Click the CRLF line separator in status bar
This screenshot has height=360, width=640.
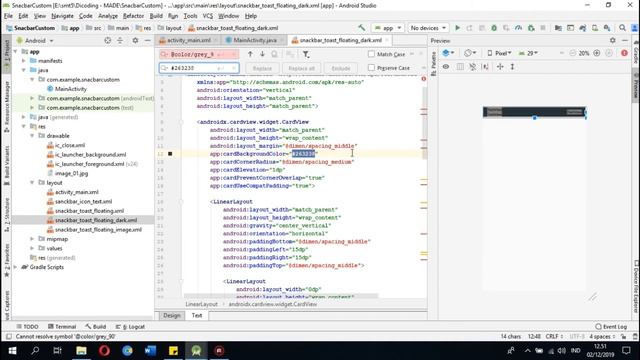tap(554, 337)
